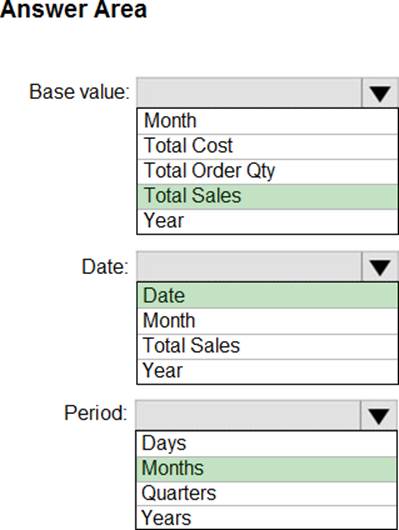Choose Year in Base value list
The image size is (399, 530).
click(267, 221)
